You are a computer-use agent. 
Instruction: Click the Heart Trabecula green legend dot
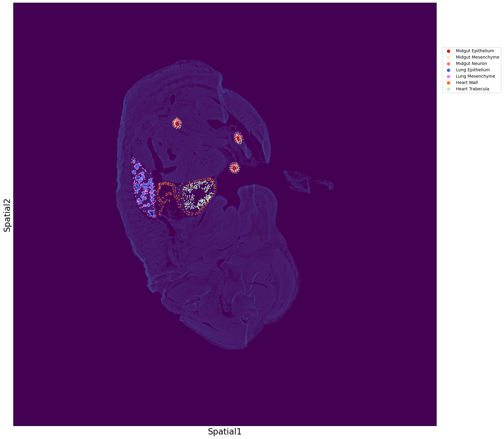[448, 89]
